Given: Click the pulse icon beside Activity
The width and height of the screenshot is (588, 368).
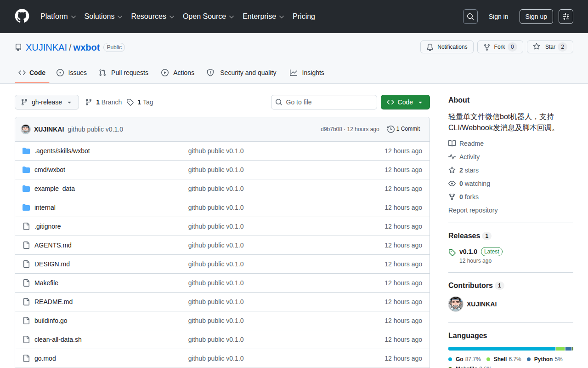Looking at the screenshot, I should (x=452, y=157).
